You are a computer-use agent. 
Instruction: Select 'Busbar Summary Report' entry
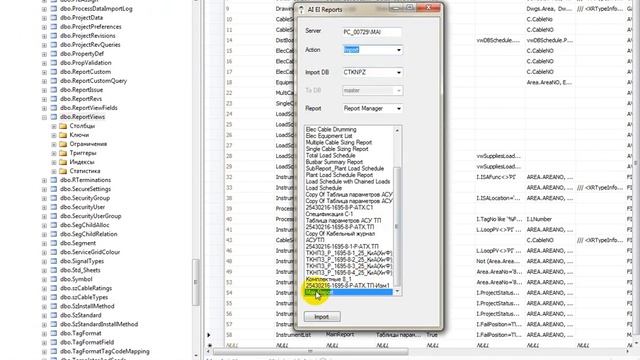[x=334, y=162]
